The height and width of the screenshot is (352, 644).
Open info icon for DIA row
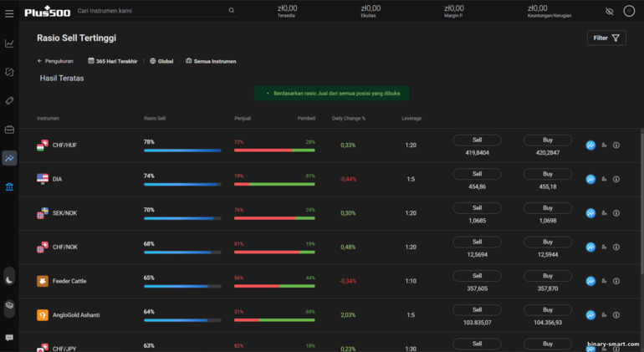[x=616, y=179]
